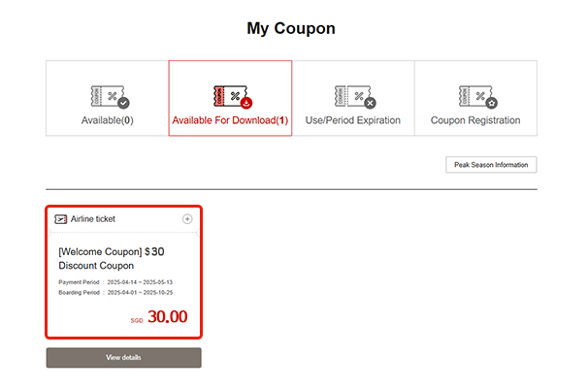Open Peak Season Information
Screen dimensions: 588x388
click(491, 165)
